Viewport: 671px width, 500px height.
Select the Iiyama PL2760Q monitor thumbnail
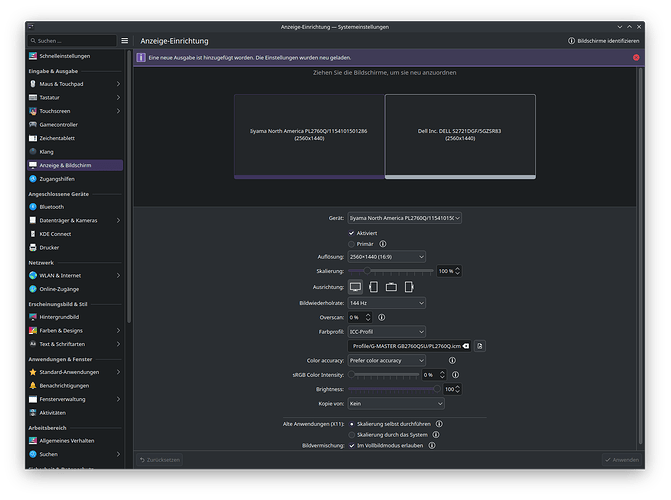(309, 136)
